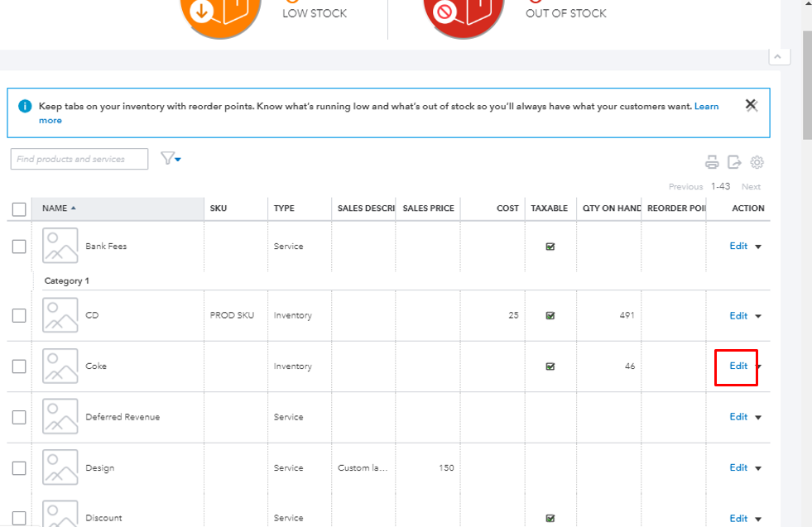Viewport: 812px width, 527px height.
Task: Click the Find products and services field
Action: [79, 159]
